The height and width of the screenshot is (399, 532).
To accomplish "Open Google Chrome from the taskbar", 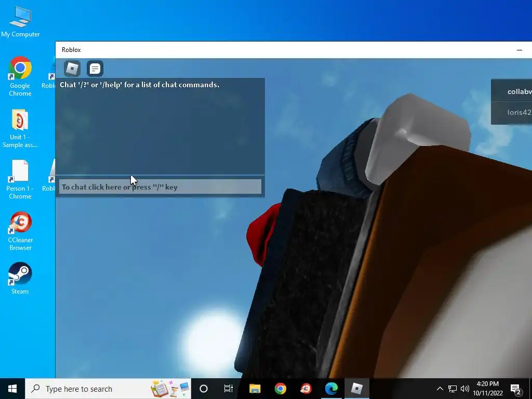I will [x=280, y=389].
